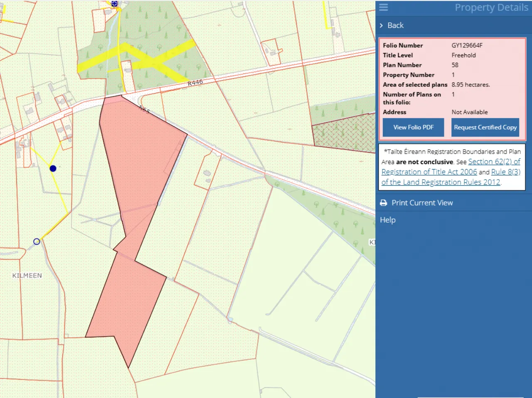Open the Help menu item
This screenshot has width=532, height=398.
pos(387,220)
